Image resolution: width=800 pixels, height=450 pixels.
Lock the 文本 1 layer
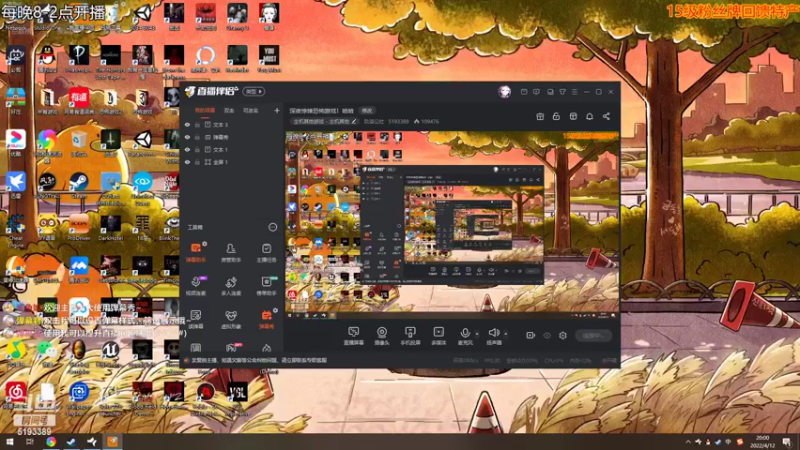click(197, 149)
